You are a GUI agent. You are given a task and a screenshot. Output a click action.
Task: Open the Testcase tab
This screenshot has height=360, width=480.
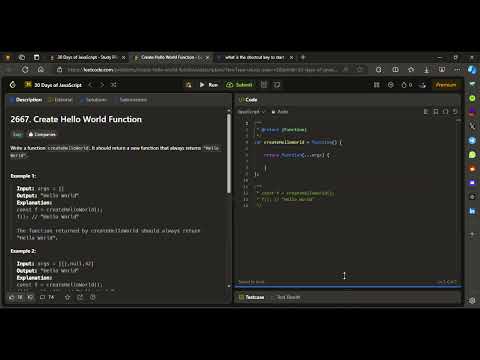[x=252, y=297]
